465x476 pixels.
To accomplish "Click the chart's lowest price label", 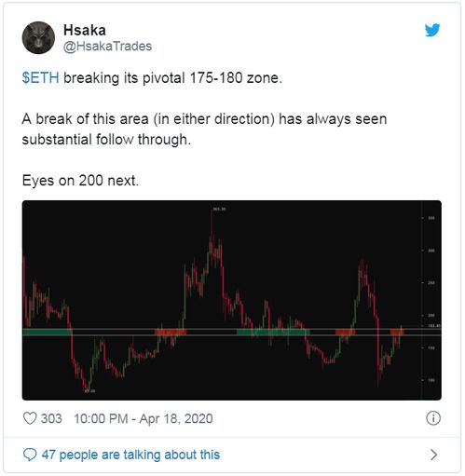I will pyautogui.click(x=90, y=391).
